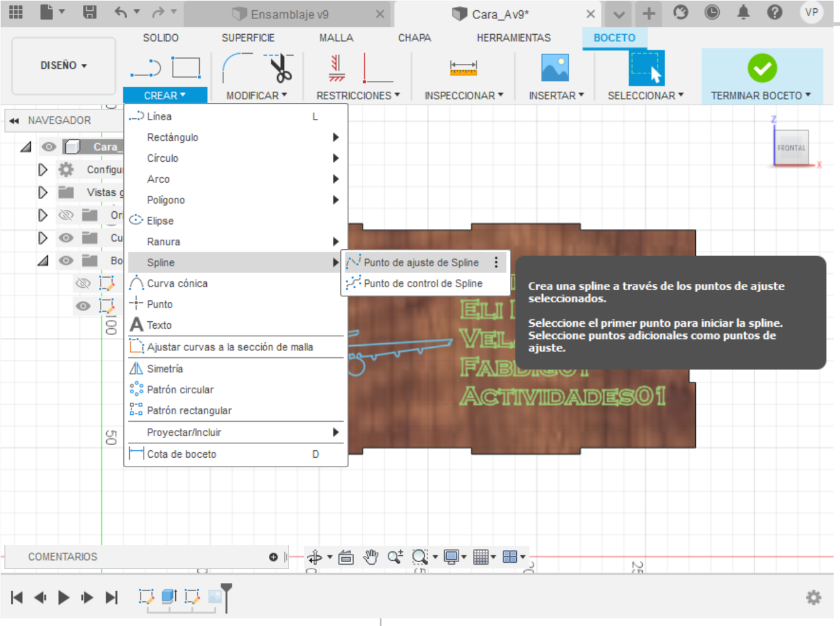Expand the "Vistas" browser node
Screen dimensions: 840x626
43,192
